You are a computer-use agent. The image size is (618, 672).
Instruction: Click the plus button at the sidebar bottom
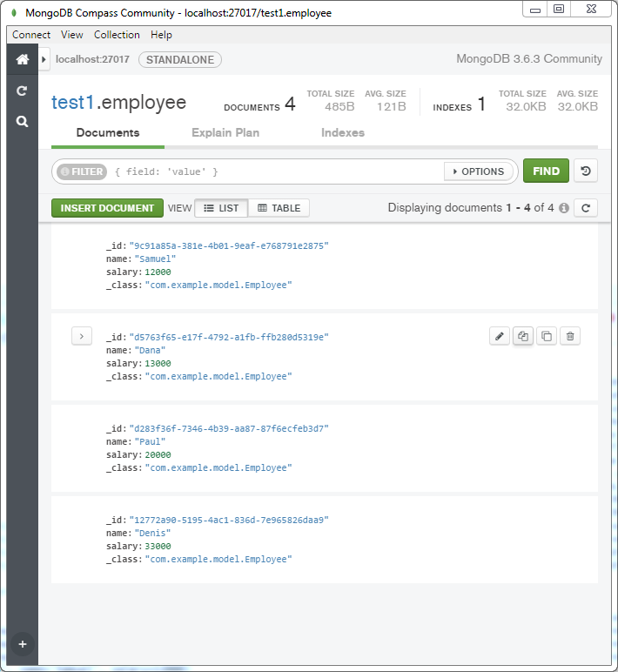pos(23,644)
